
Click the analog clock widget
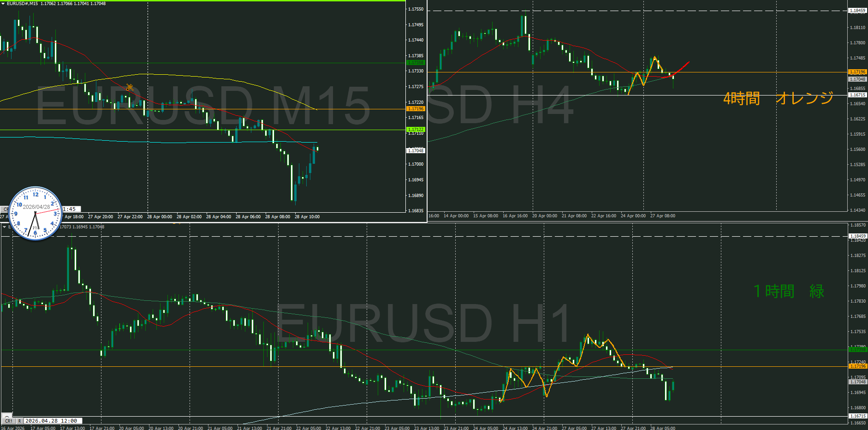pos(36,214)
